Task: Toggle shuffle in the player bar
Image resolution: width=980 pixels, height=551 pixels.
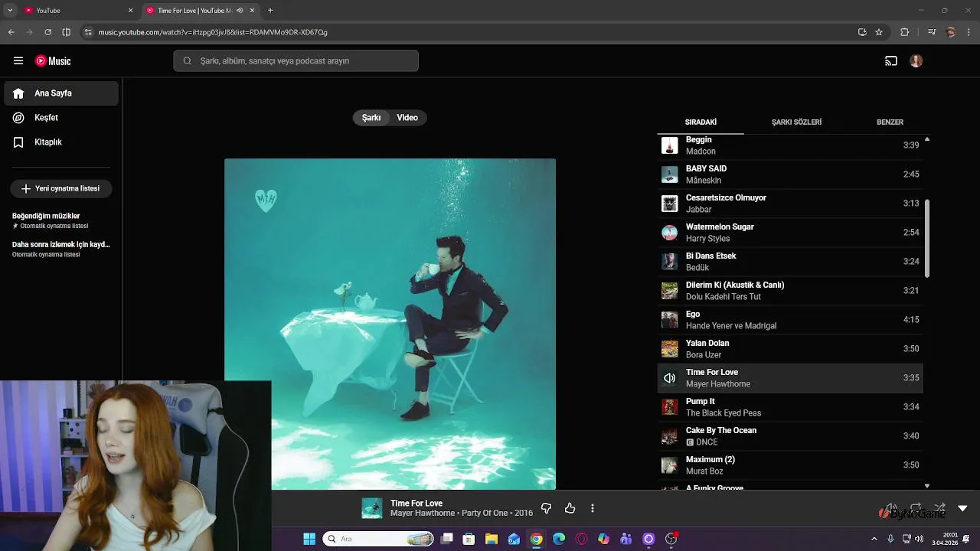Action: pyautogui.click(x=939, y=508)
